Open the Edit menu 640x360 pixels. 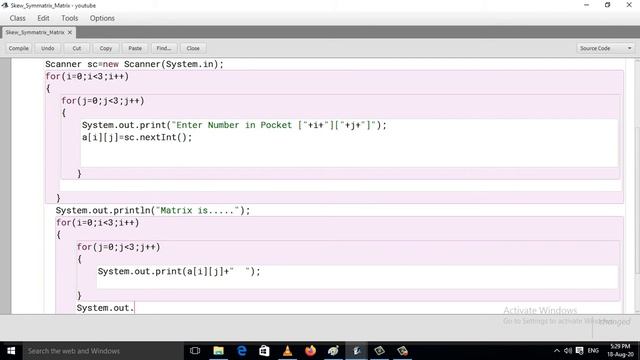pos(43,18)
